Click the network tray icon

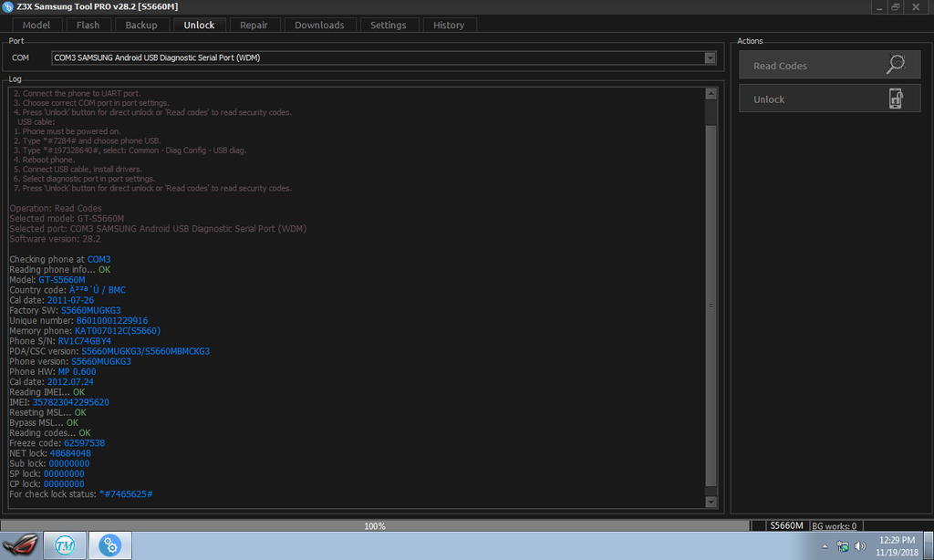tap(842, 546)
